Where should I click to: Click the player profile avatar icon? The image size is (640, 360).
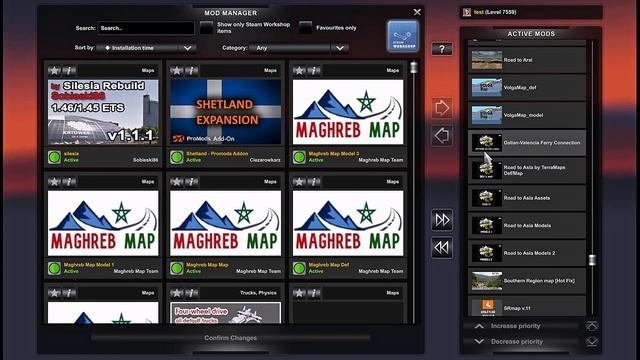point(467,12)
